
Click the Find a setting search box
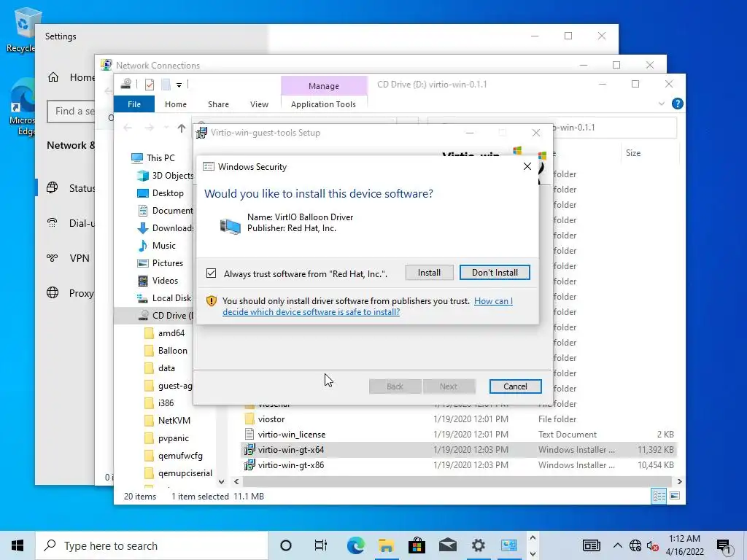click(x=71, y=111)
